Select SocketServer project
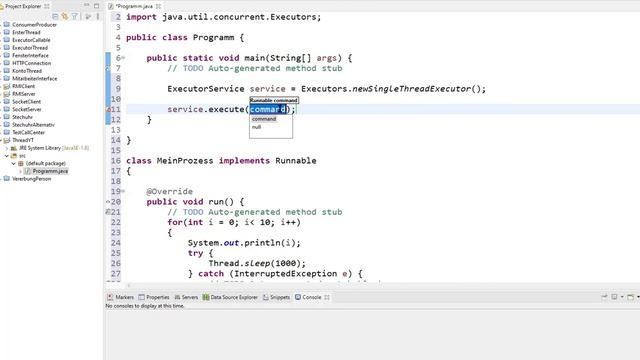The image size is (640, 360). point(27,109)
